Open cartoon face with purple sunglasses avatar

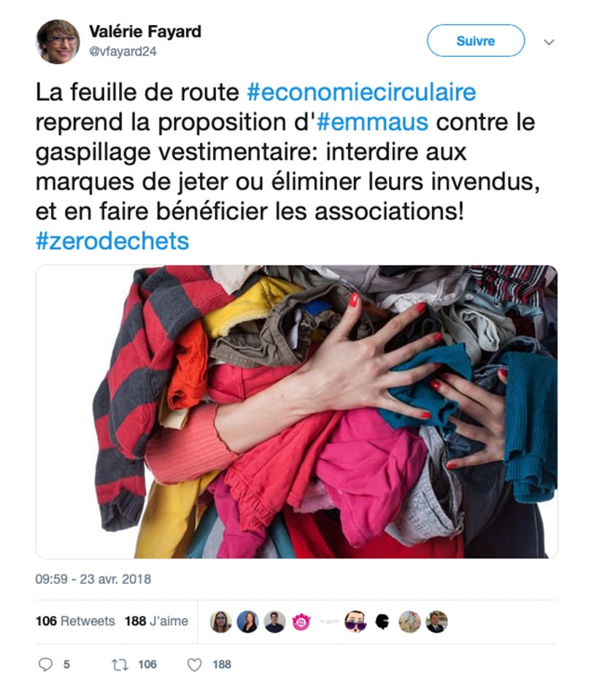(355, 621)
